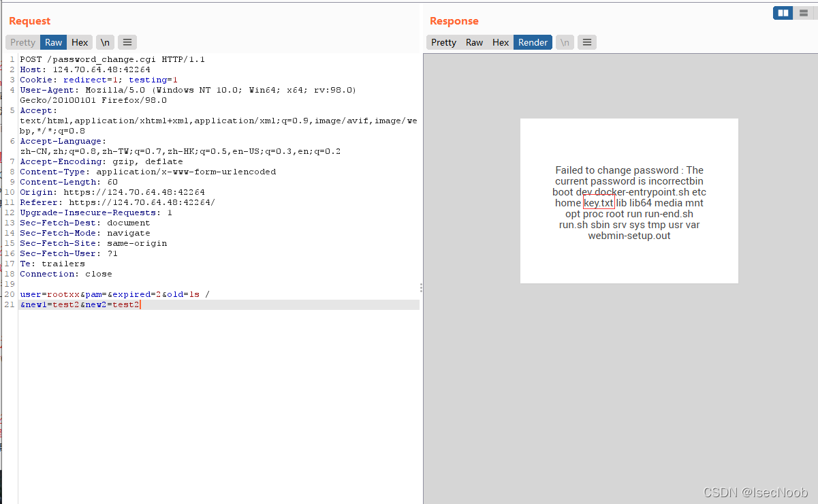This screenshot has height=504, width=818.
Task: Click Content-Length: 60 line
Action: [x=69, y=182]
